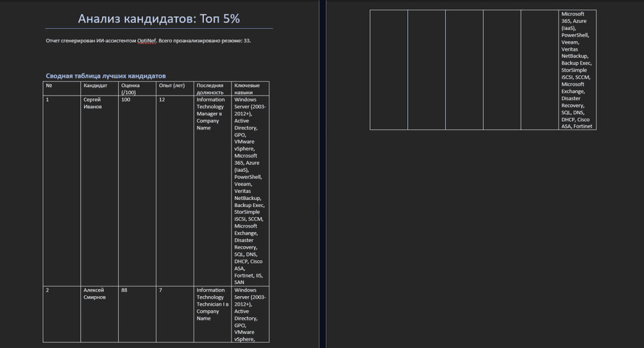The height and width of the screenshot is (348, 644).
Task: Click the candidate name Алексей Смирнов
Action: (x=95, y=294)
